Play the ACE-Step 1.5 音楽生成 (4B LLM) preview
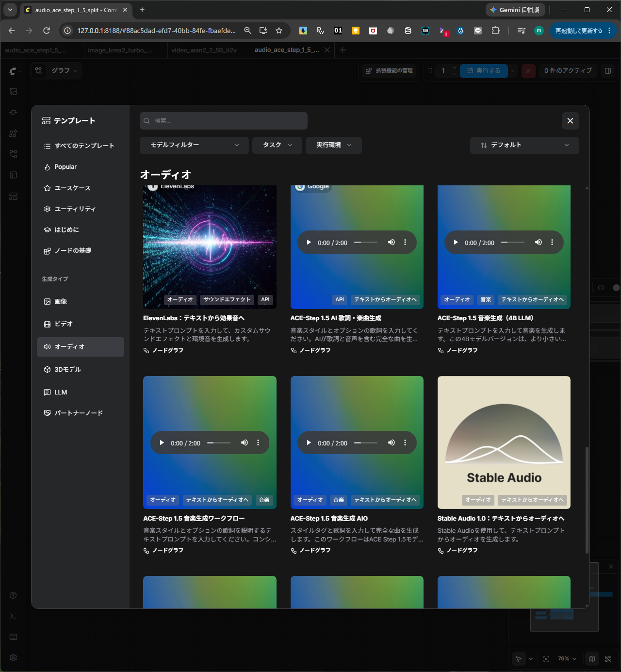Screen dimensions: 621x672 (x=456, y=242)
